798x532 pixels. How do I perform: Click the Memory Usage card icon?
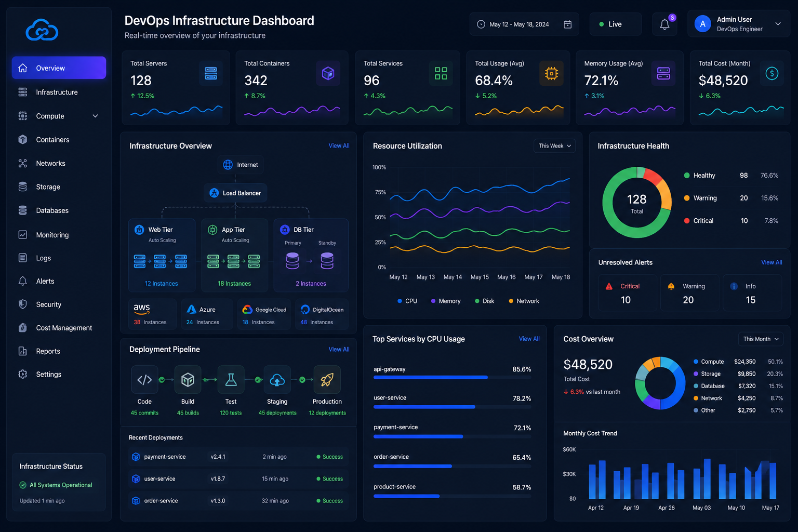coord(663,73)
